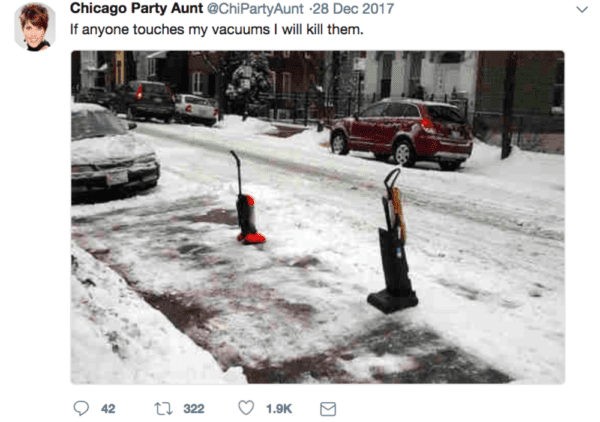The image size is (600, 422).
Task: View the 322 retweets count
Action: click(x=194, y=409)
